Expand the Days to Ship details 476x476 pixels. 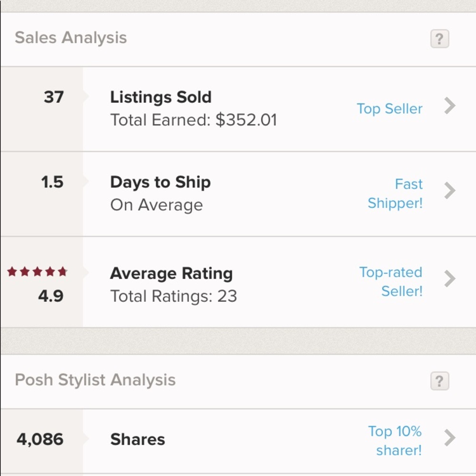[449, 190]
